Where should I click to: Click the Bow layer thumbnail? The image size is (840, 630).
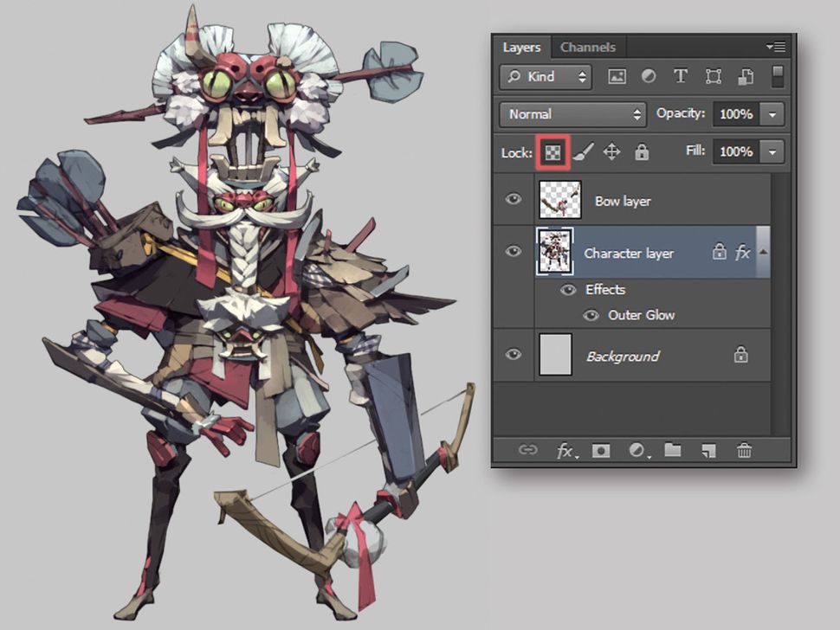pyautogui.click(x=554, y=198)
